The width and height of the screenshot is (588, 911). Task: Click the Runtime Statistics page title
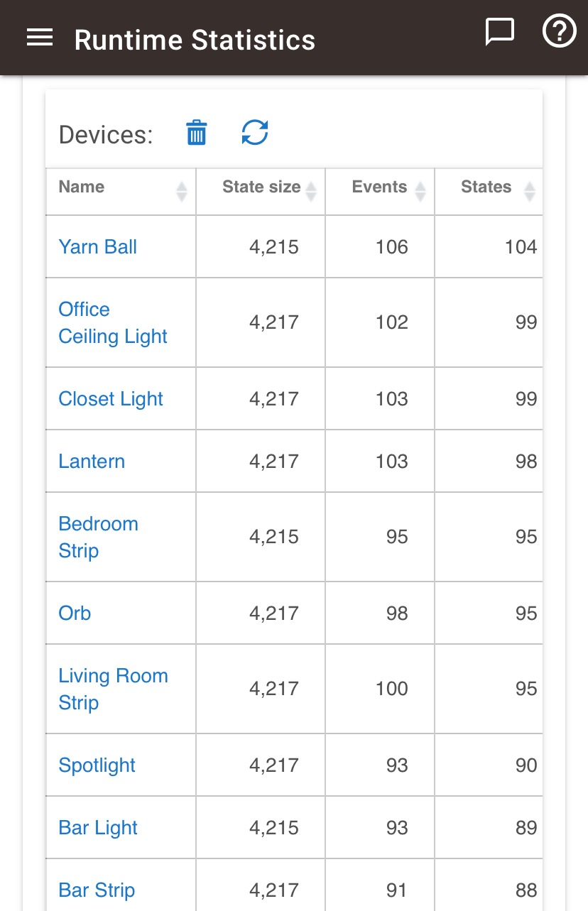tap(195, 40)
